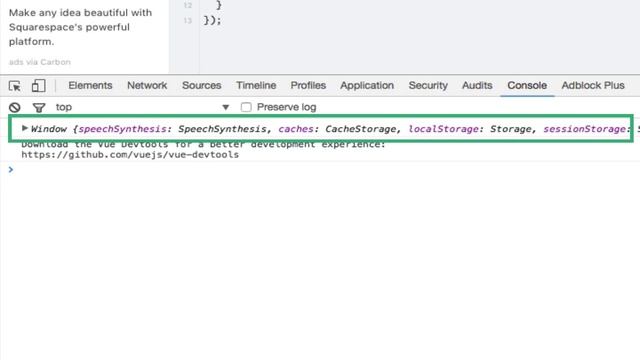Follow the vue-devtools GitHub link
640x360 pixels.
pyautogui.click(x=130, y=155)
